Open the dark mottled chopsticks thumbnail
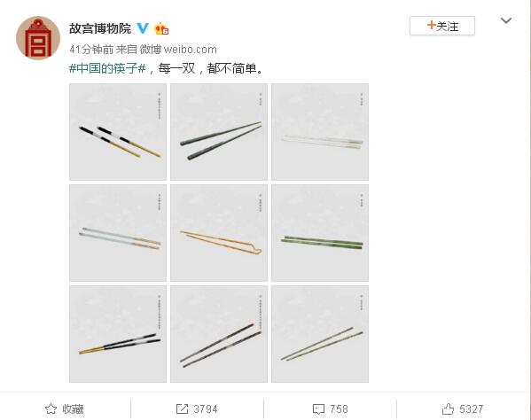The image size is (531, 420). pos(219,334)
